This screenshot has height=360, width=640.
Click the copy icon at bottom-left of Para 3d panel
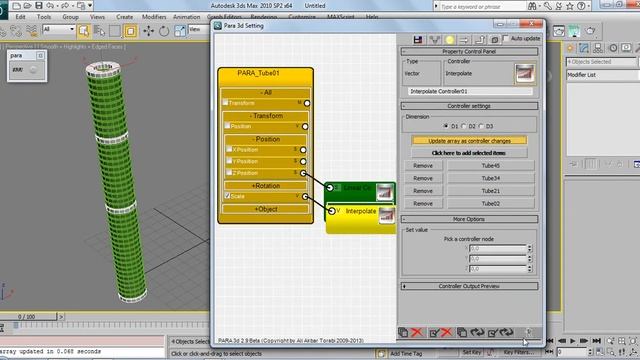pyautogui.click(x=403, y=332)
